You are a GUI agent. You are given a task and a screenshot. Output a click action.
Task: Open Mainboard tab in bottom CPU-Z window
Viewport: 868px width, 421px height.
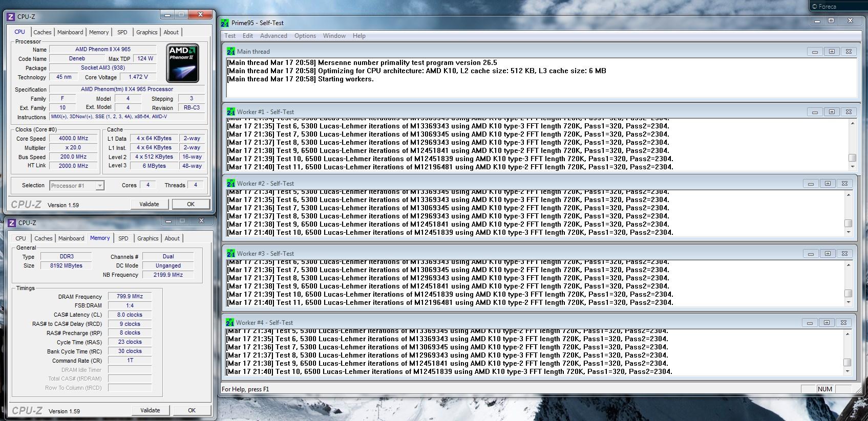point(71,238)
